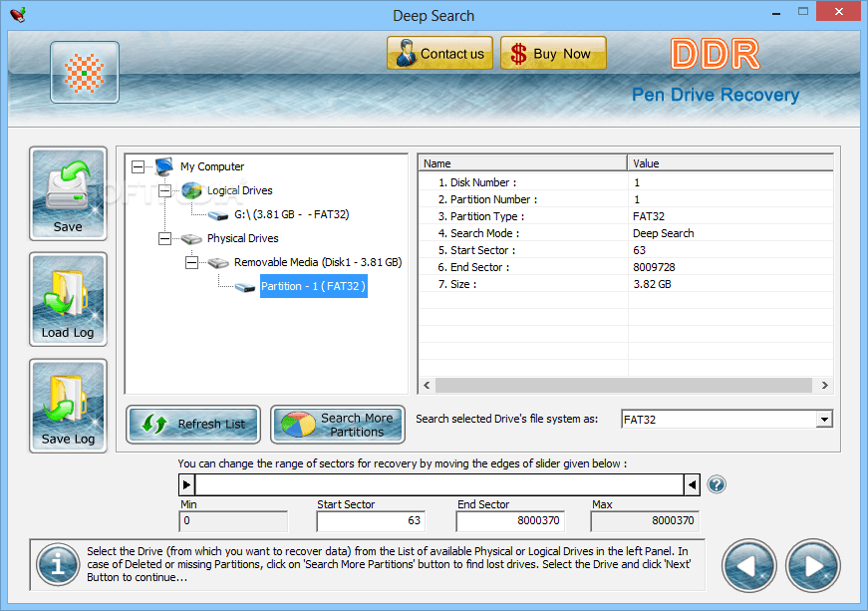
Task: Click the right arrow of the sector range slider
Action: pyautogui.click(x=692, y=484)
